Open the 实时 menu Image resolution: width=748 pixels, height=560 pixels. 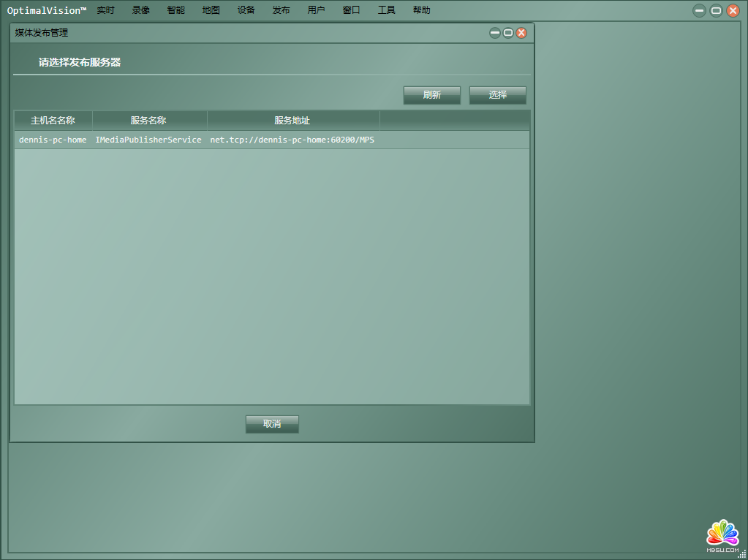pyautogui.click(x=106, y=10)
